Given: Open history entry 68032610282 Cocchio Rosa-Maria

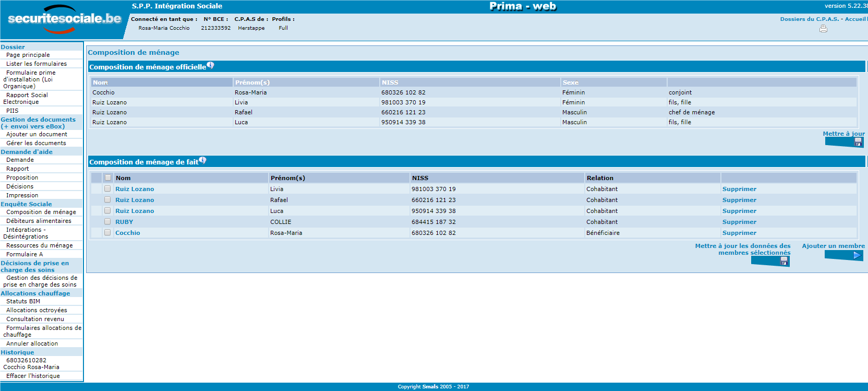Looking at the screenshot, I should pyautogui.click(x=31, y=363).
